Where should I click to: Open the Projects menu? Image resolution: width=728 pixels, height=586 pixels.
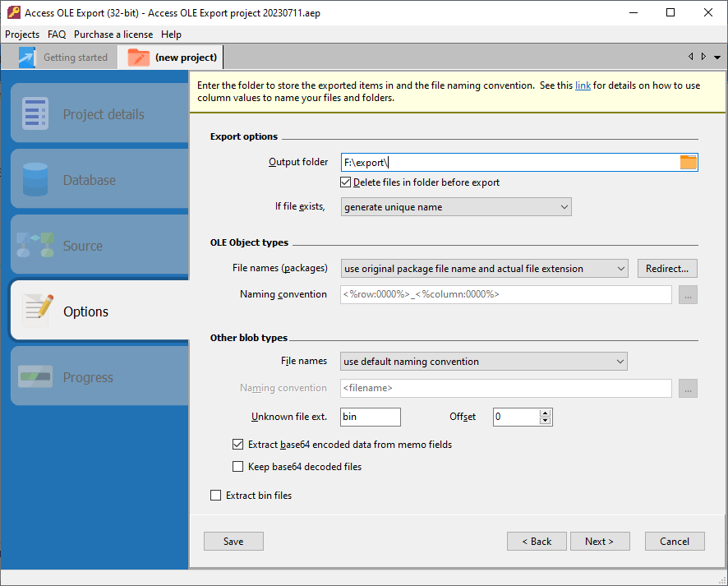click(x=22, y=35)
